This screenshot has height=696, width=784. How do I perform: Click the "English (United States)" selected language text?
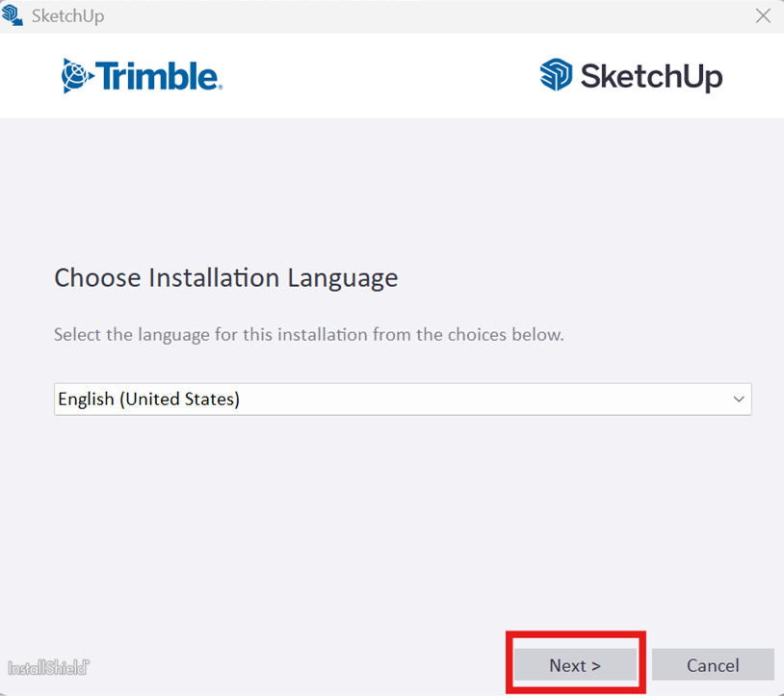click(148, 399)
